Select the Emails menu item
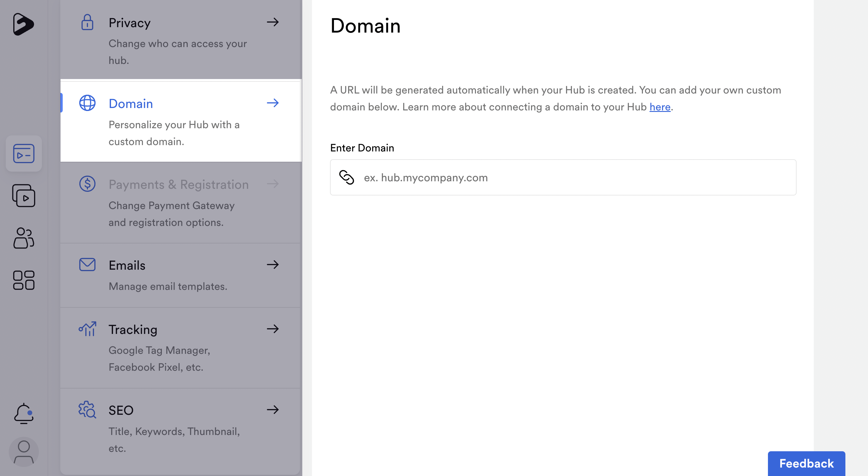Viewport: 868px width, 476px height. click(x=181, y=275)
